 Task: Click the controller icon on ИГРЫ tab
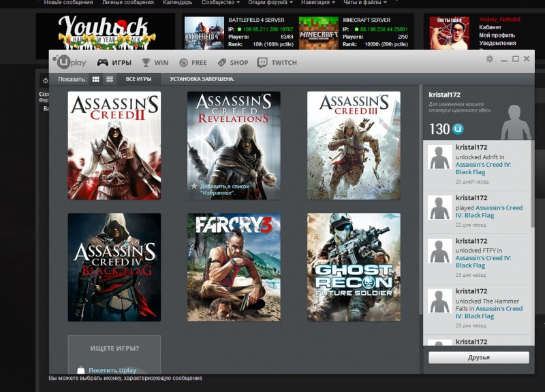tap(103, 63)
